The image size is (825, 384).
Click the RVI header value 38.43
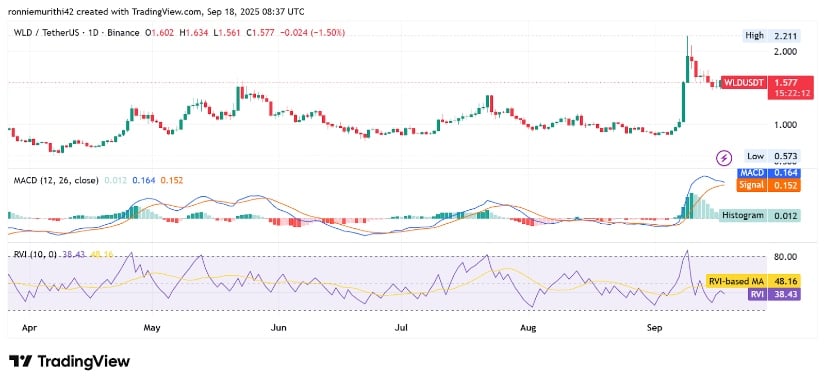[73, 255]
